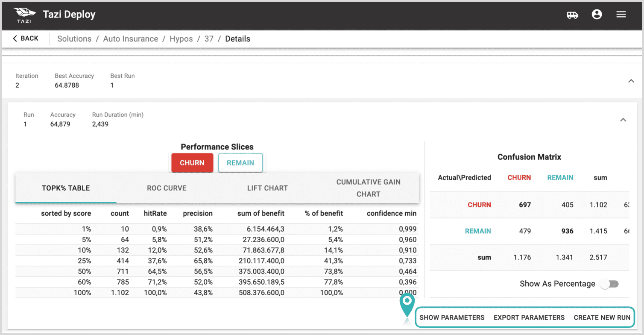Navigate to Solutions breadcrumb
Viewport: 644px width, 335px height.
point(74,39)
